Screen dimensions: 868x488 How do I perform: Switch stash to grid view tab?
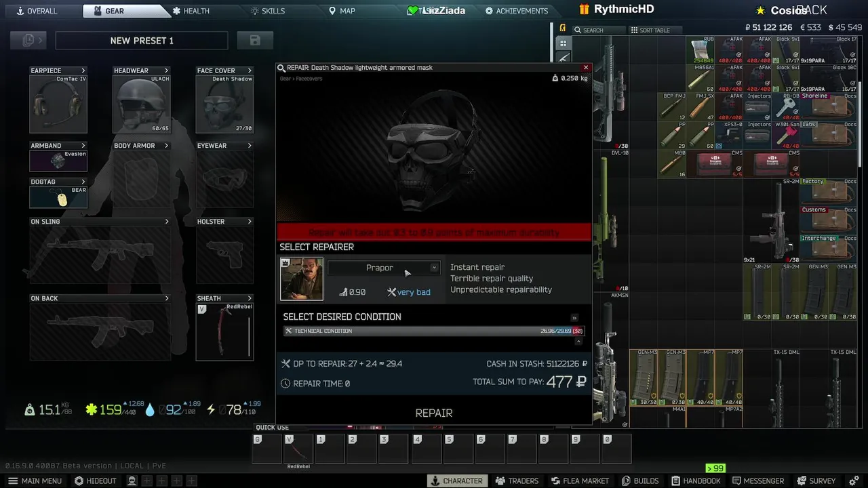pyautogui.click(x=564, y=43)
